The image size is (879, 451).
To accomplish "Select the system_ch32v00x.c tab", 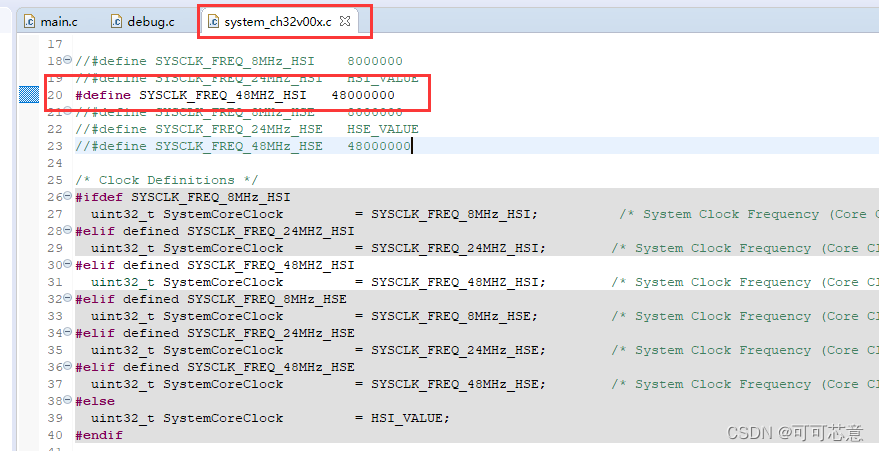I will coord(277,22).
